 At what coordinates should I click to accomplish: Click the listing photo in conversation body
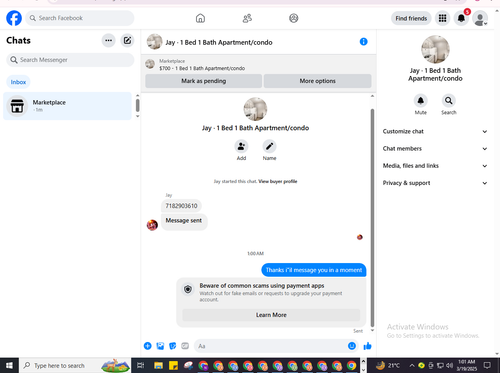click(x=255, y=109)
